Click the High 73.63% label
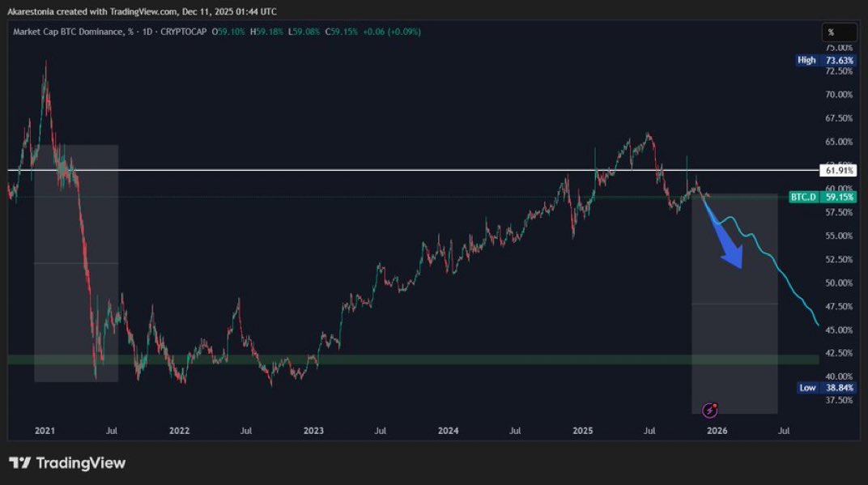The height and width of the screenshot is (485, 868). [825, 61]
